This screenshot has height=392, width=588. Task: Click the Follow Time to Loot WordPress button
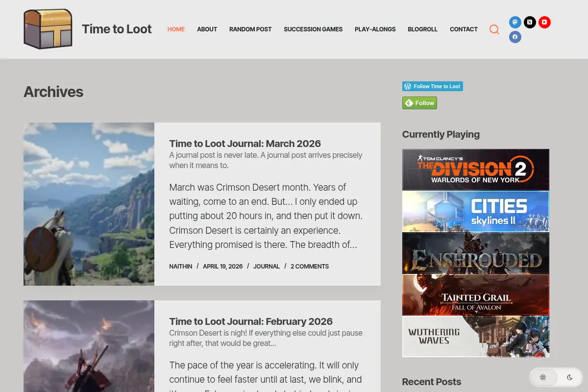(x=433, y=86)
